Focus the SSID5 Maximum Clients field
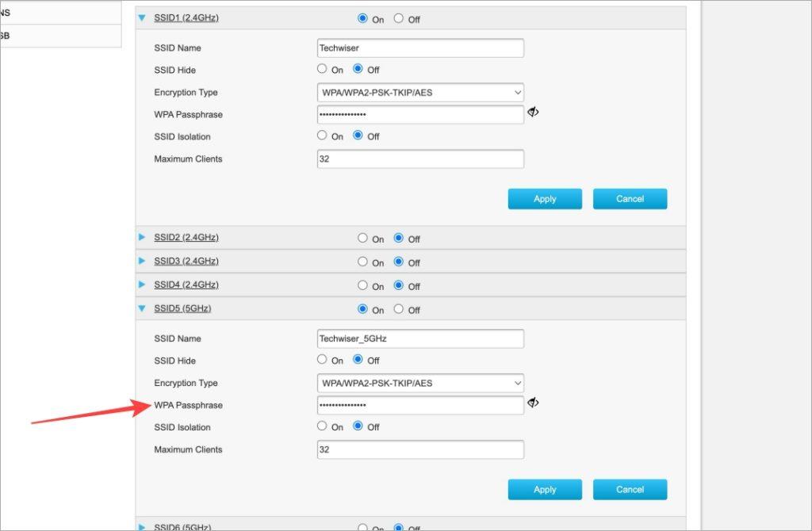812x531 pixels. click(420, 449)
